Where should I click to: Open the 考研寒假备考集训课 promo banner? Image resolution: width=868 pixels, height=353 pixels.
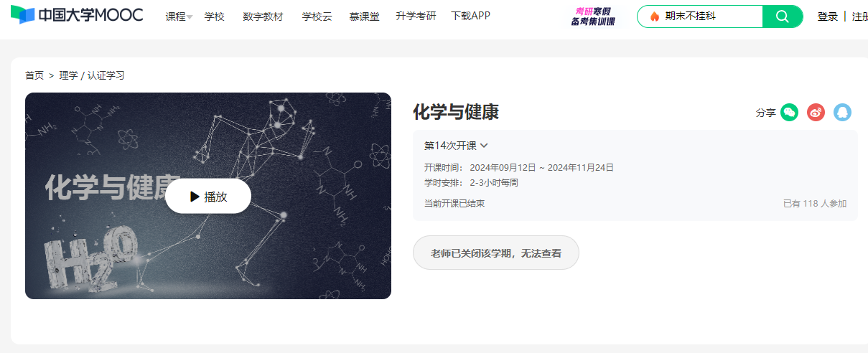point(593,17)
